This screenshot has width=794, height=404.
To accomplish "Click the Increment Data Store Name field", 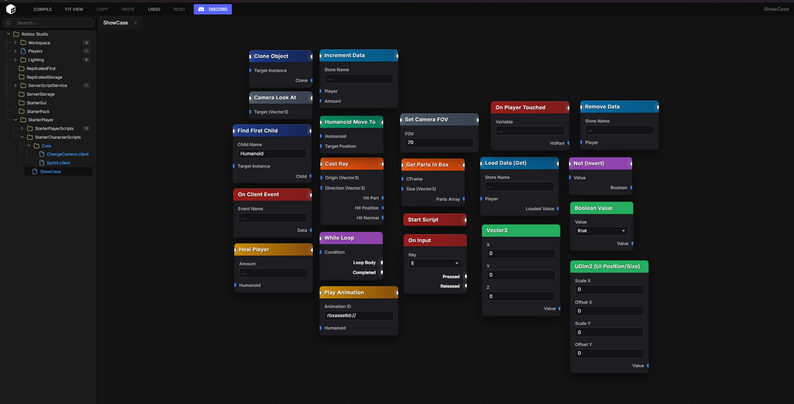I will (x=359, y=79).
